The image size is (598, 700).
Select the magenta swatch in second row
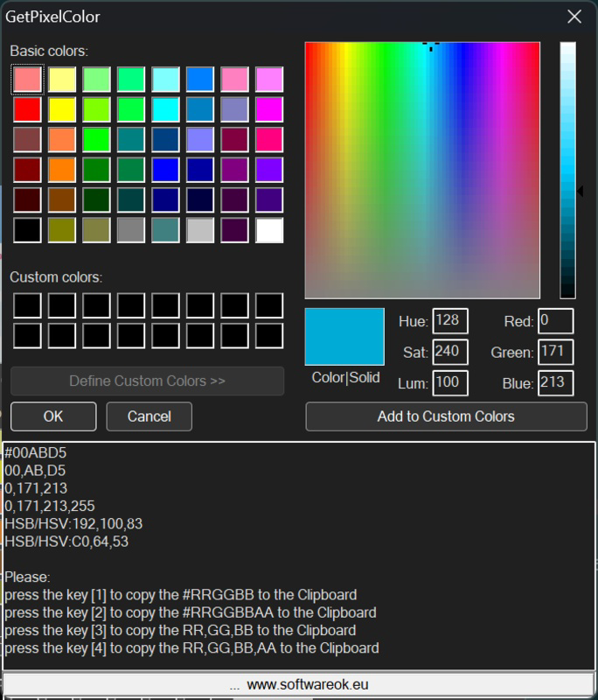click(x=269, y=109)
